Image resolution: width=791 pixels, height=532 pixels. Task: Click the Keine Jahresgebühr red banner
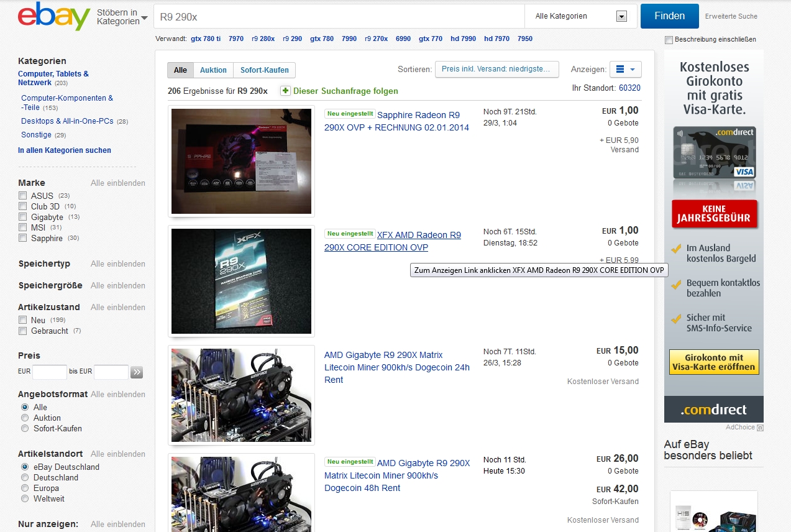coord(714,214)
